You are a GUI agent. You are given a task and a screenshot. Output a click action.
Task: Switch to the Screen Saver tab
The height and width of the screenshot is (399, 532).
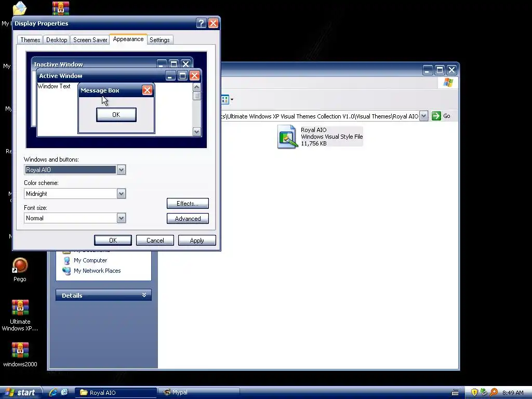pyautogui.click(x=90, y=39)
